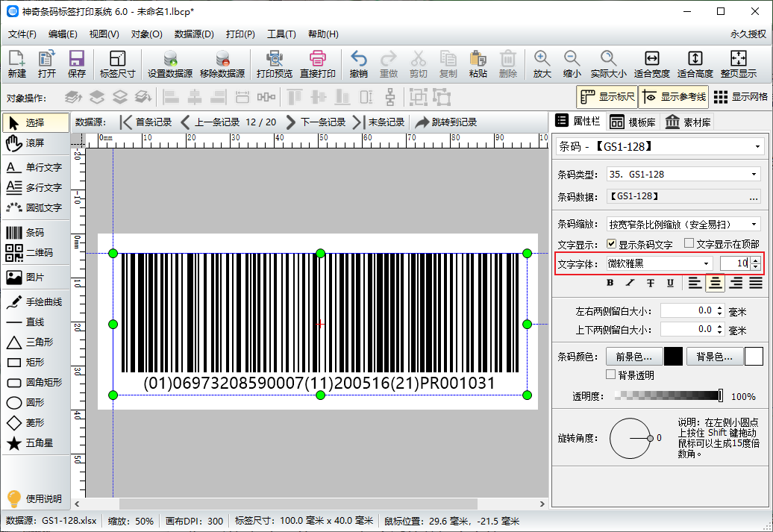Toggle 显示参考线 guide lines

point(674,97)
